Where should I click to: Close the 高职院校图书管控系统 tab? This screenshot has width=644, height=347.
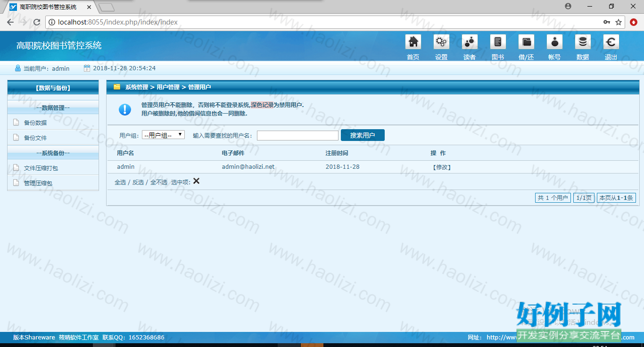(x=89, y=7)
